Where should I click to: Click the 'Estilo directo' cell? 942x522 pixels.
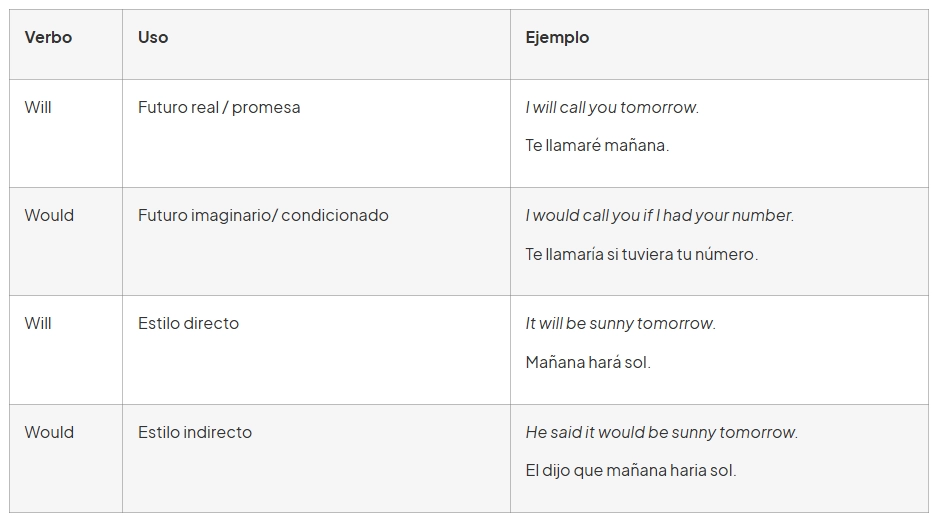pos(188,323)
